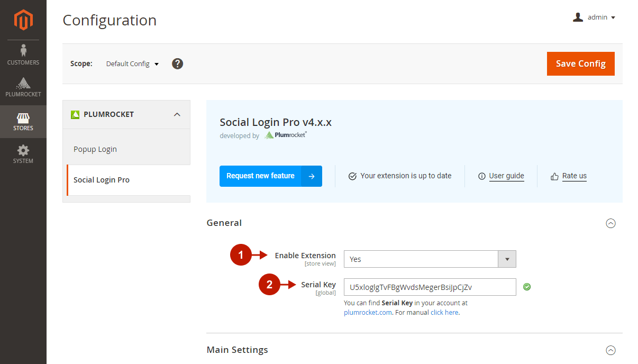The height and width of the screenshot is (364, 638).
Task: Open the Rate us link
Action: tap(574, 176)
